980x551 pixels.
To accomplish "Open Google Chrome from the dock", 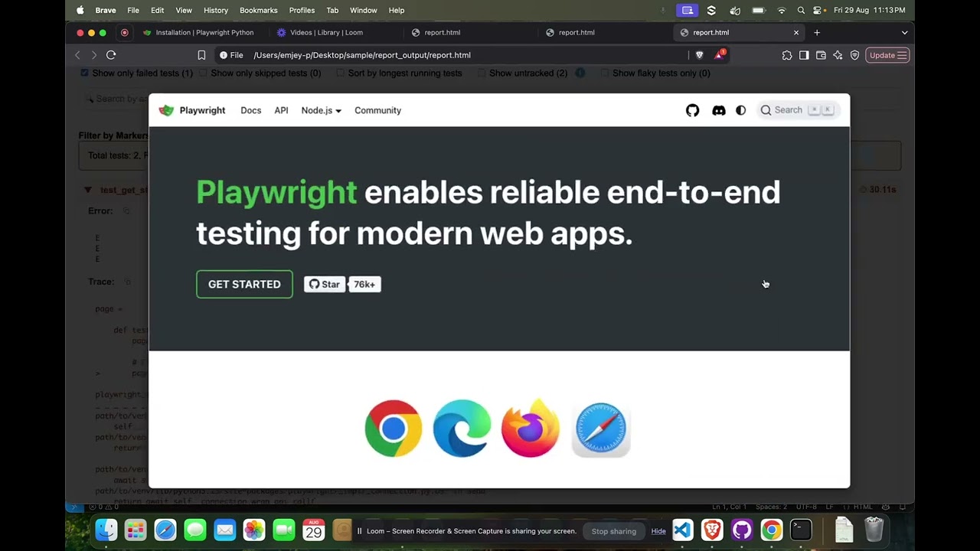I will 771,530.
